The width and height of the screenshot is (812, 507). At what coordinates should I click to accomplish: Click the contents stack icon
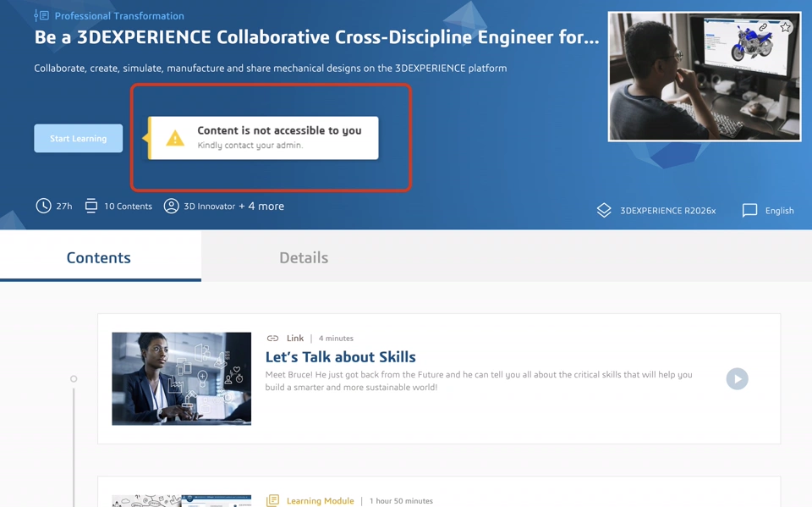pos(91,206)
